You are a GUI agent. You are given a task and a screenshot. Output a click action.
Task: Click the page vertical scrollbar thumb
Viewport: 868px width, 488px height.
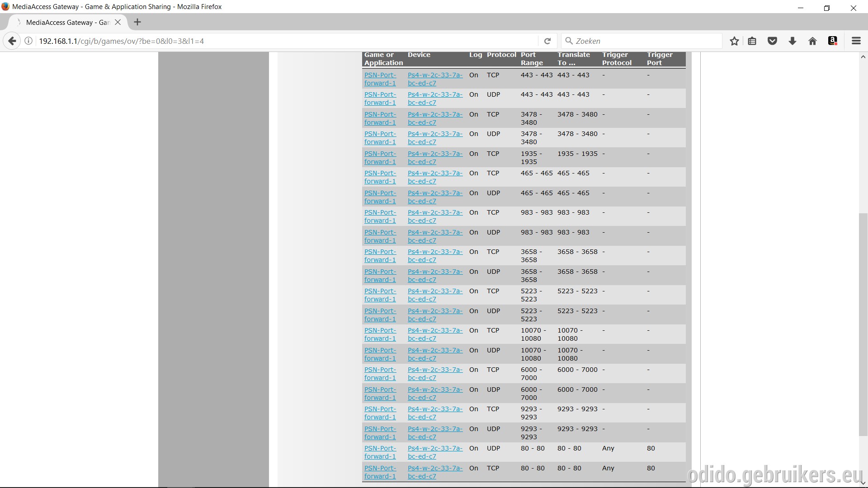click(x=863, y=324)
